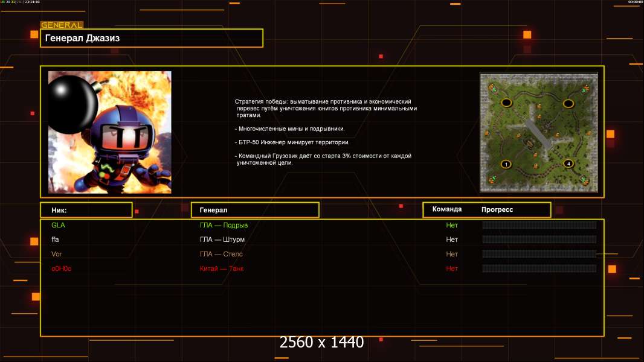Click the loading progress bar for ffa
The image size is (644, 362).
(539, 240)
